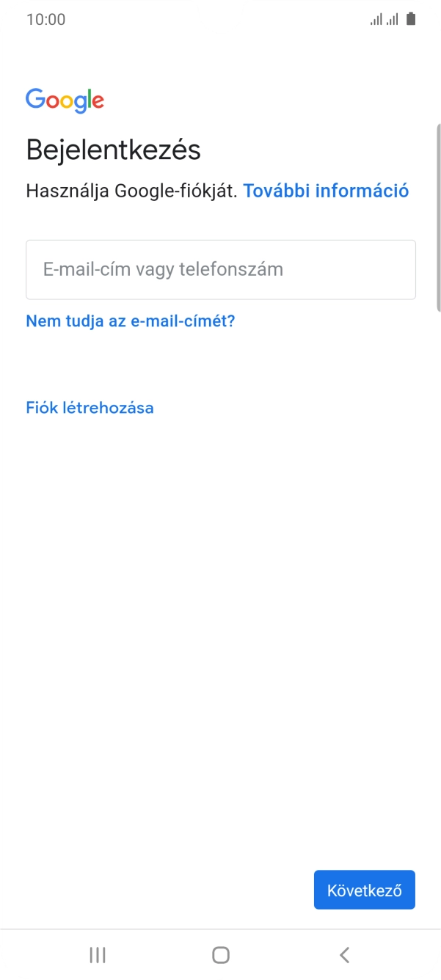The height and width of the screenshot is (980, 441).
Task: Tap the Google logo
Action: coord(65,100)
